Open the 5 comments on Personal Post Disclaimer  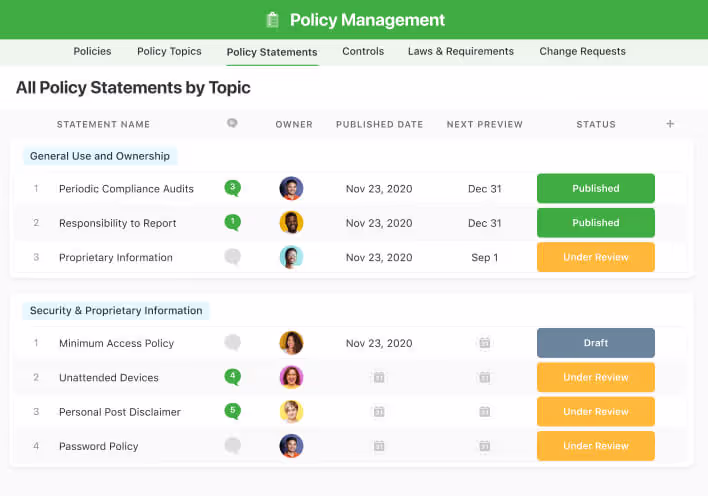pyautogui.click(x=232, y=411)
